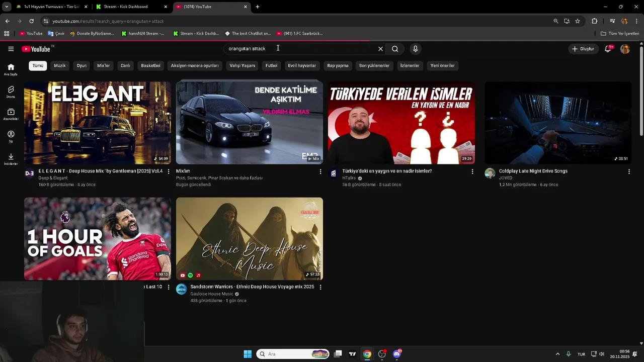Open the tab search dropdown arrow
The image size is (644, 362).
(x=6, y=7)
